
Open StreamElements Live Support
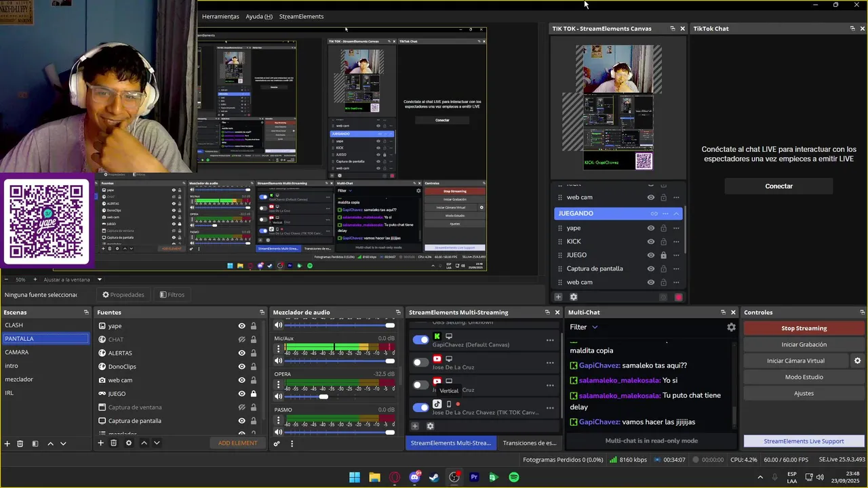tap(804, 441)
